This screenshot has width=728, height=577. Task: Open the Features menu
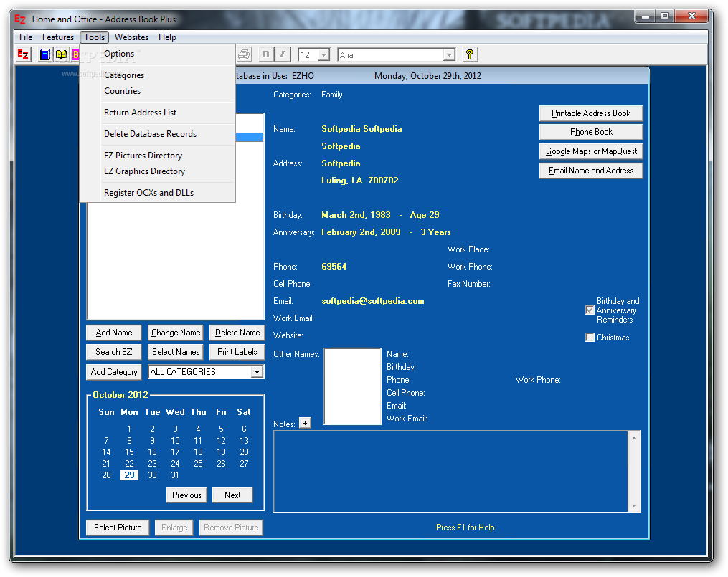coord(58,37)
